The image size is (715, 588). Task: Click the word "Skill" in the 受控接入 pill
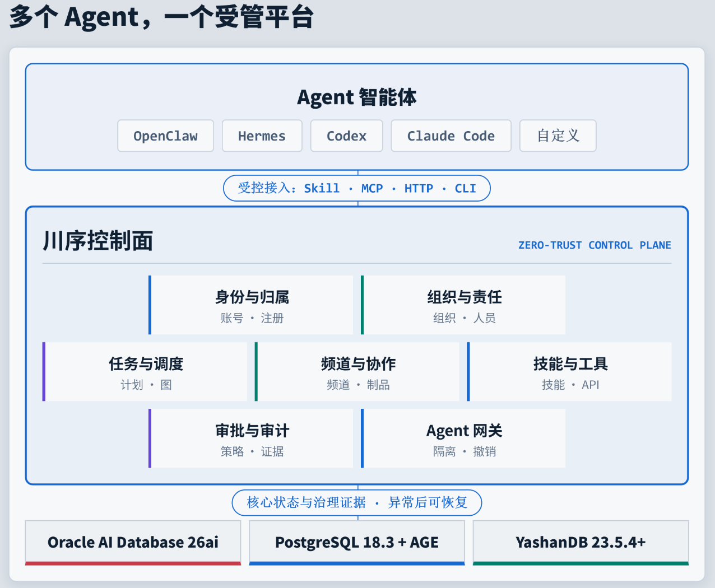pyautogui.click(x=322, y=188)
